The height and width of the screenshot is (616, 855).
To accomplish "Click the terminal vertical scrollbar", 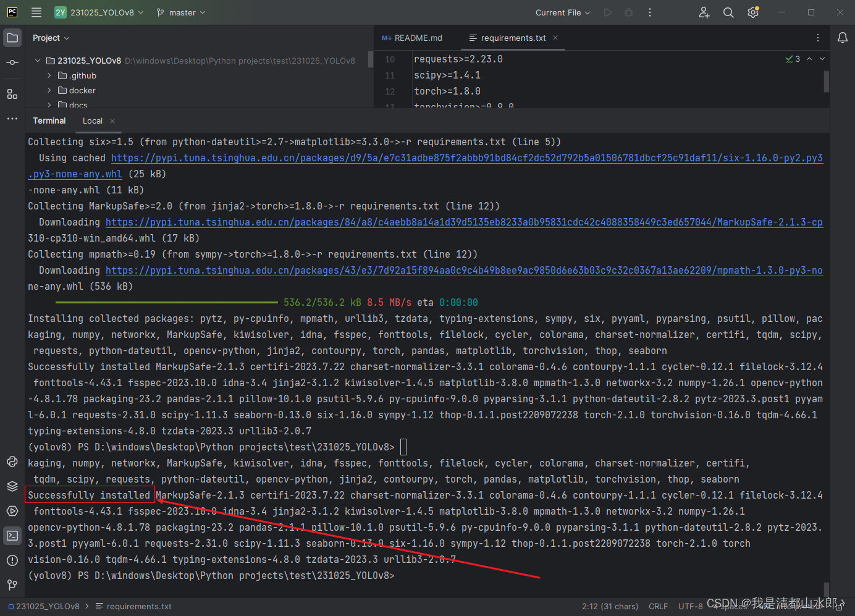I will click(x=827, y=588).
